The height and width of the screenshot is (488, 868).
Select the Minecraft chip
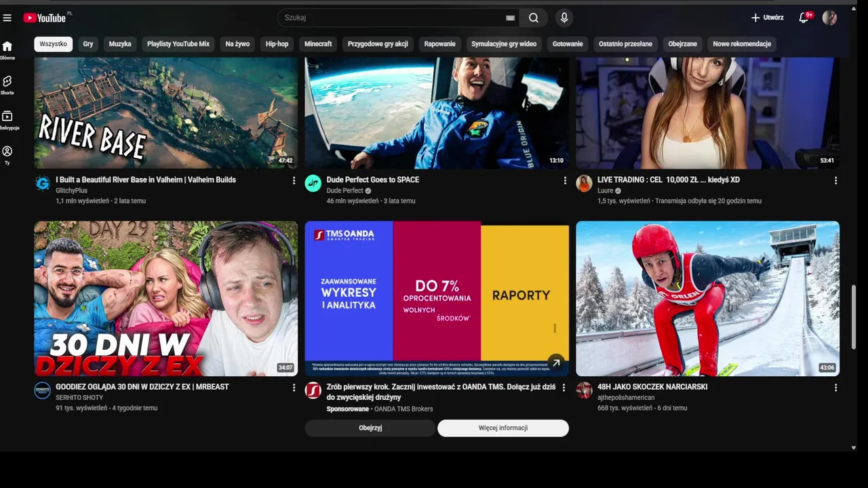[318, 44]
